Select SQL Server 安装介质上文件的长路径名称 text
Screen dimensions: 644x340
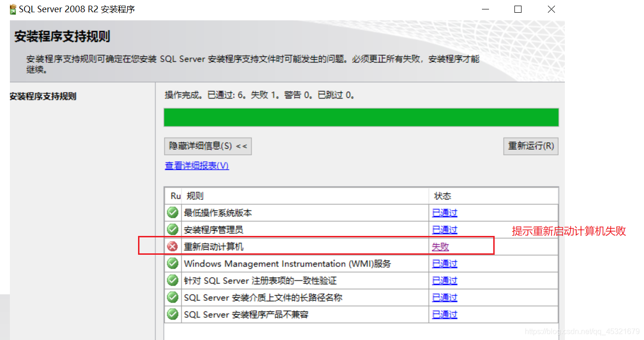pos(263,298)
